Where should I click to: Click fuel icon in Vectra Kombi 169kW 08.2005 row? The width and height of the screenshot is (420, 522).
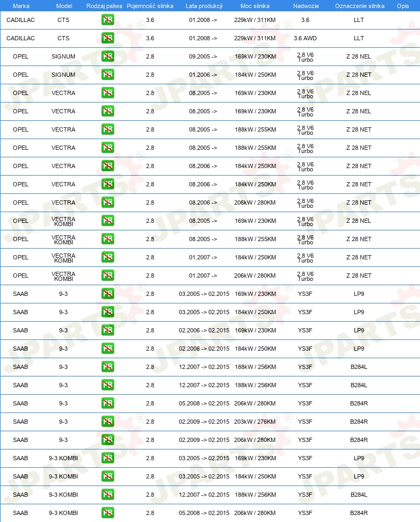pyautogui.click(x=107, y=221)
